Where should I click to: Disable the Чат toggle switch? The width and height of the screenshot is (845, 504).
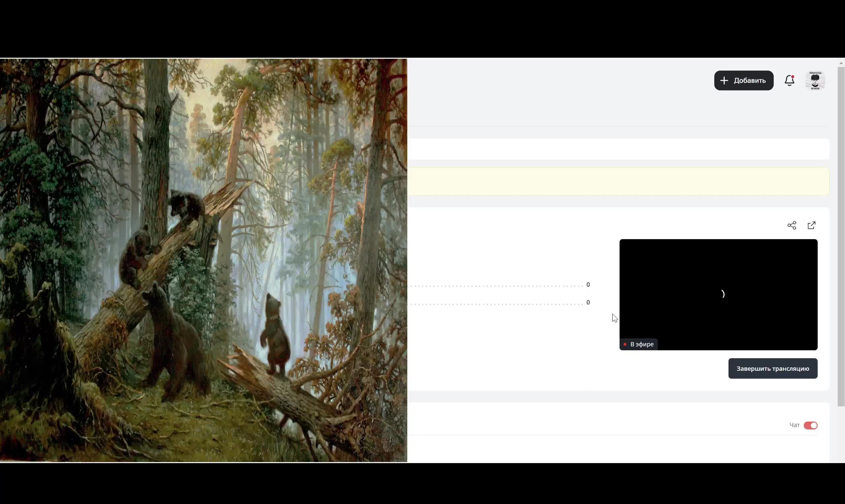click(x=810, y=425)
